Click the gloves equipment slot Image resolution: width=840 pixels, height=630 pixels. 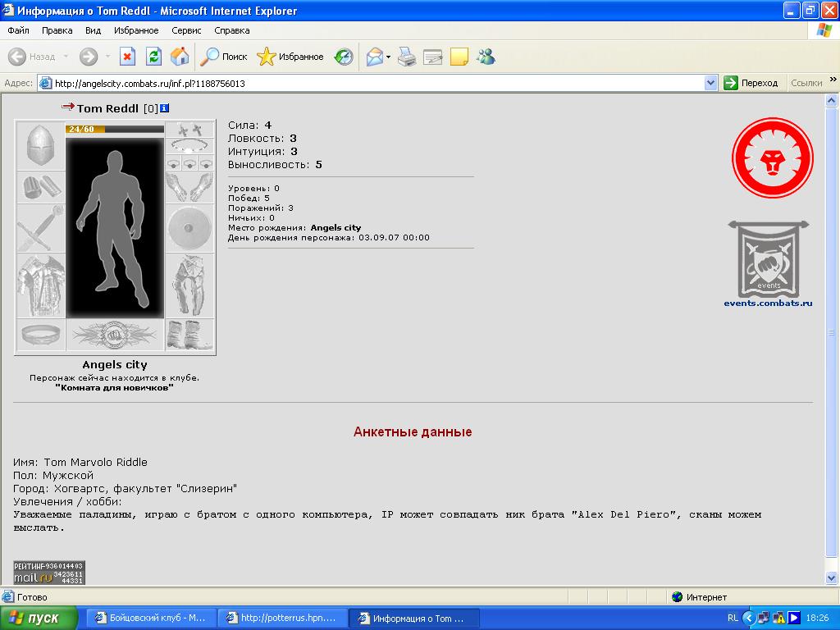189,187
